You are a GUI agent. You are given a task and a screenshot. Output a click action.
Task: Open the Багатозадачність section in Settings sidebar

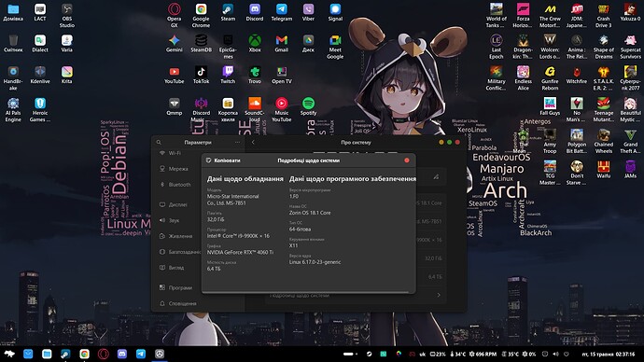click(181, 252)
